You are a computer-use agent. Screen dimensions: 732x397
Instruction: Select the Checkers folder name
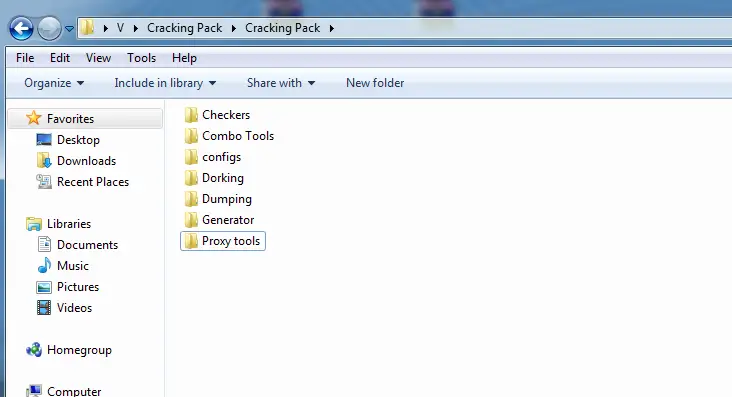(x=226, y=114)
